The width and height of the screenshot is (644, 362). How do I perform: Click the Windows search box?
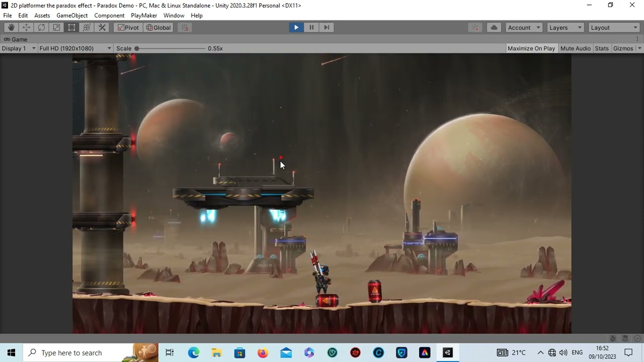click(91, 352)
